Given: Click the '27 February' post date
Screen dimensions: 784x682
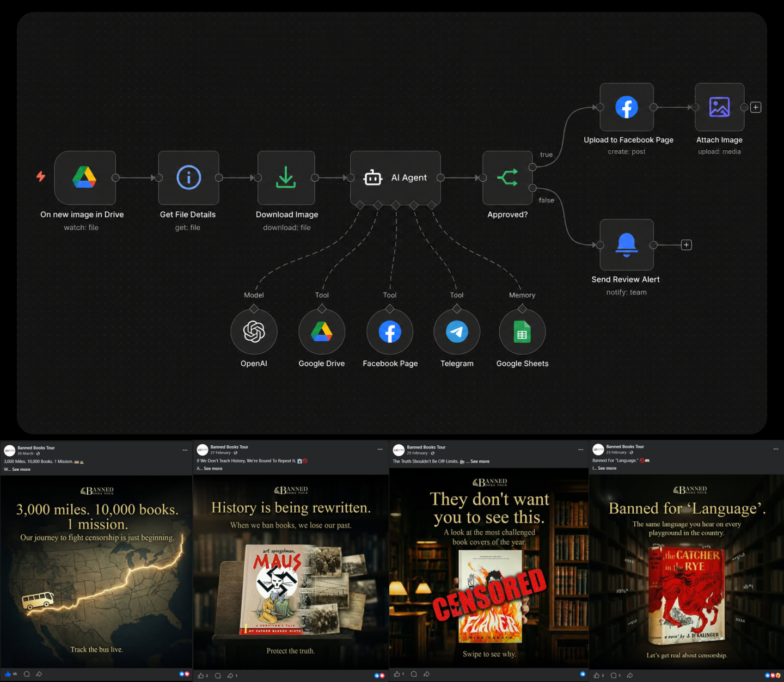Looking at the screenshot, I should (x=220, y=452).
